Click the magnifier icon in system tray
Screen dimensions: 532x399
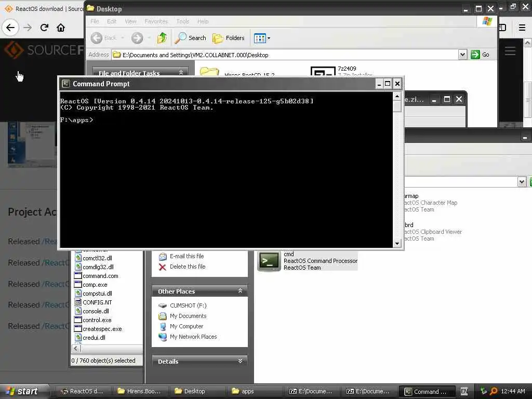tap(494, 391)
